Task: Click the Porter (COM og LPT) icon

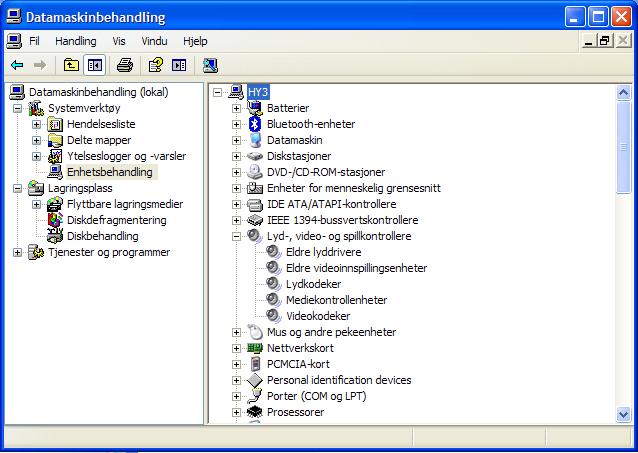Action: tap(255, 396)
